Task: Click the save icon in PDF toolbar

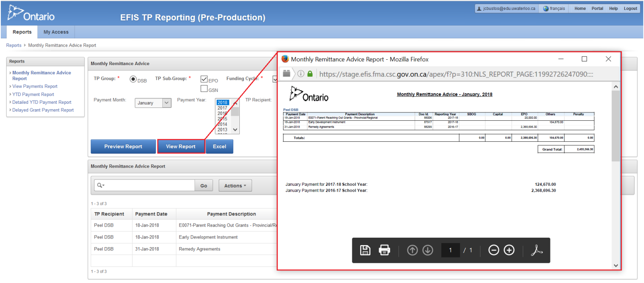Action: 365,250
